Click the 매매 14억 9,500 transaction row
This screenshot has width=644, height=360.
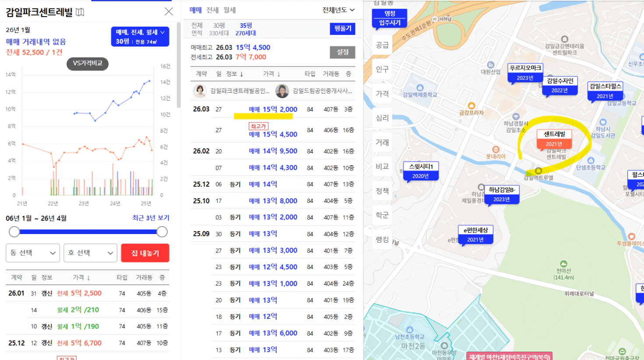click(x=273, y=151)
